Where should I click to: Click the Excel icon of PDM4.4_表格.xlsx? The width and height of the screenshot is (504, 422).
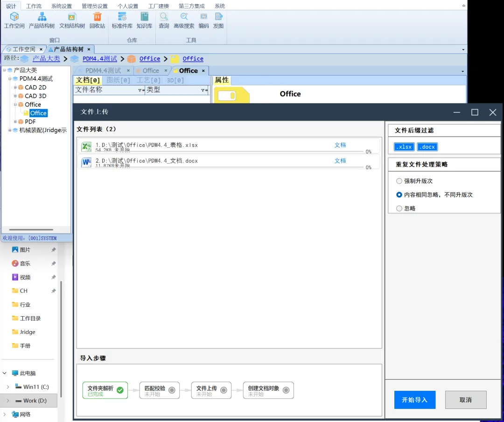coord(86,147)
